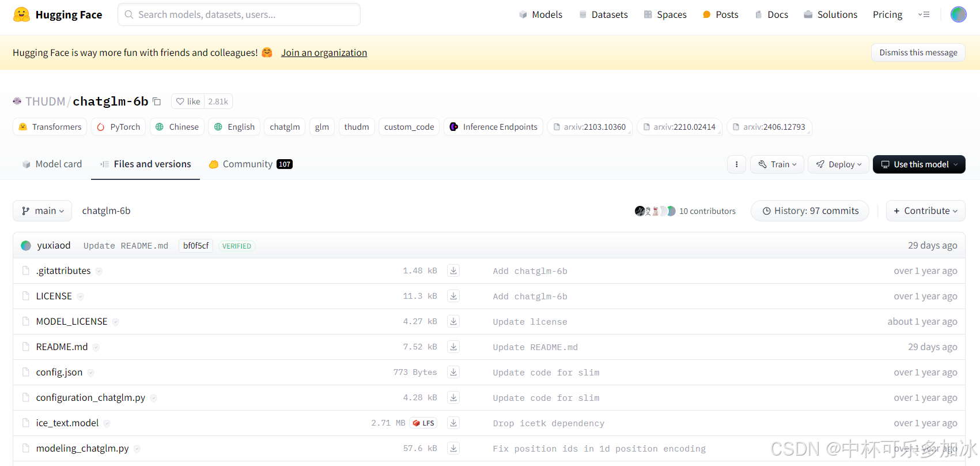Viewport: 980px width, 466px height.
Task: Go to Spaces in top navigation
Action: [x=665, y=14]
